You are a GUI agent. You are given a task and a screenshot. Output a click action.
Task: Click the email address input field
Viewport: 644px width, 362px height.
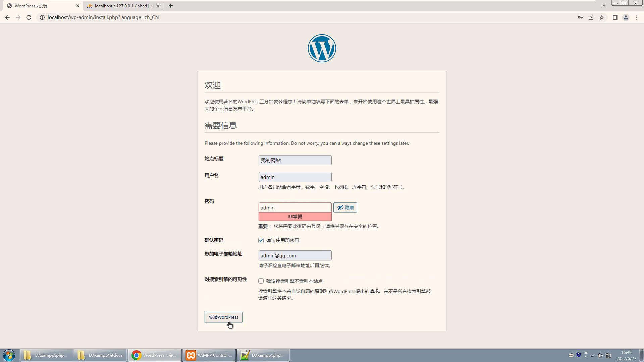[295, 255]
